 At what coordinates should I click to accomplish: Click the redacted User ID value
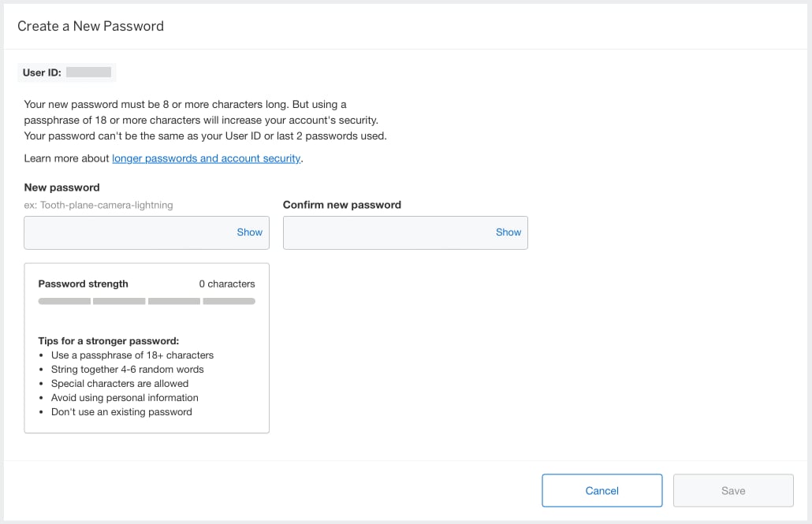coord(88,72)
